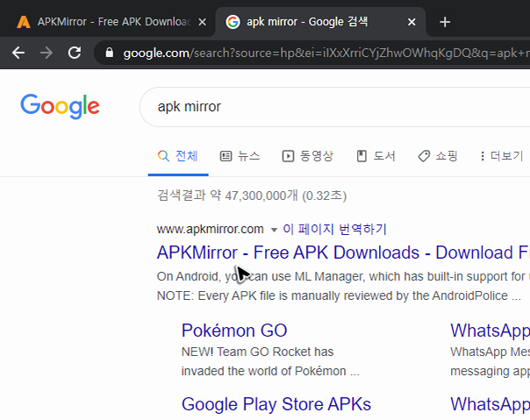
Task: Click the three-dot icon beside 더보기
Action: (483, 156)
